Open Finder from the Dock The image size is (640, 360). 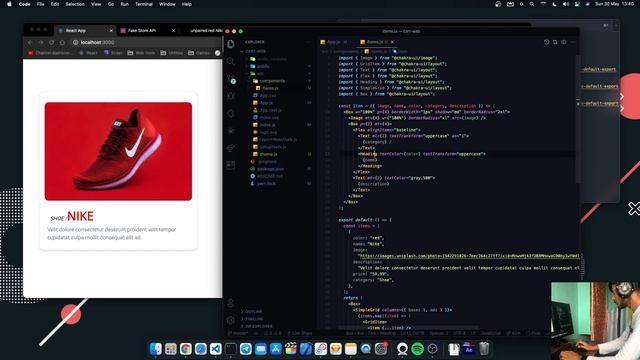click(156, 349)
